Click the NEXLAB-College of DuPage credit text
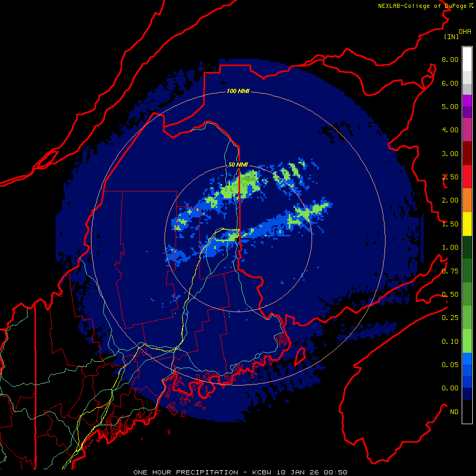Screen dimensions: 476x476 425,6
